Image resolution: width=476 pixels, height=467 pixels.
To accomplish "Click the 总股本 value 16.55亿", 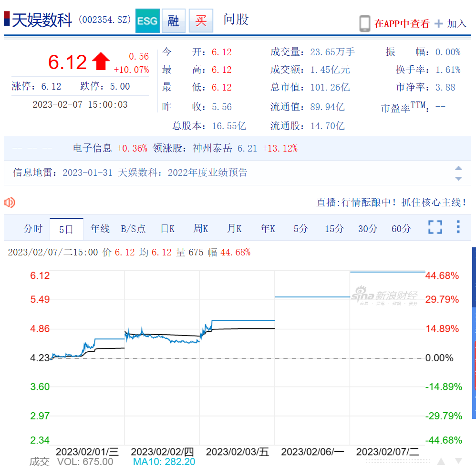I will tap(229, 126).
